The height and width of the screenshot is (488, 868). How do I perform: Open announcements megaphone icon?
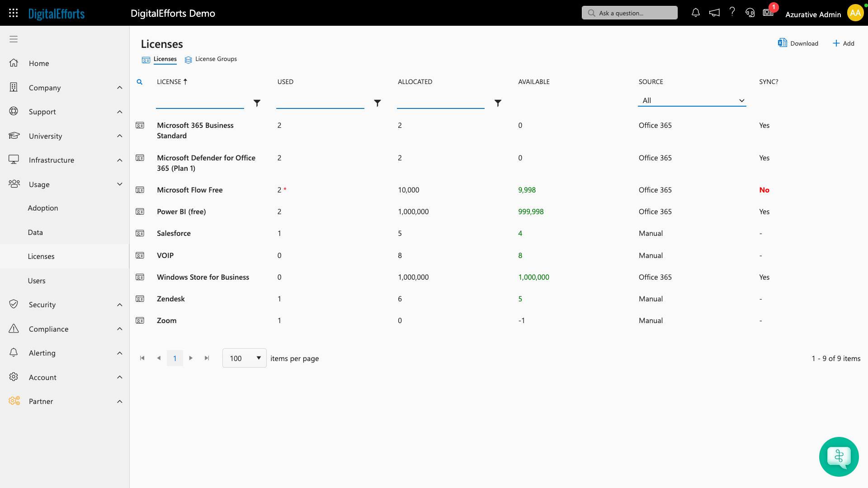[x=714, y=13]
